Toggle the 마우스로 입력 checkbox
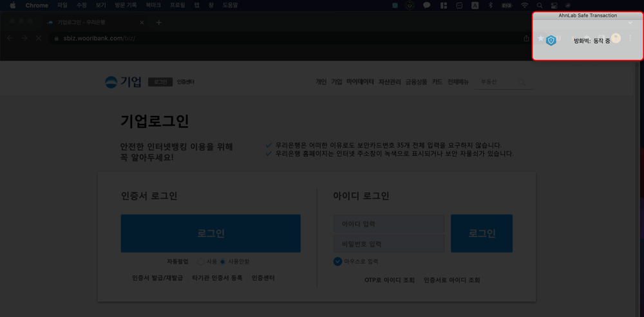The width and height of the screenshot is (644, 317). (x=337, y=262)
